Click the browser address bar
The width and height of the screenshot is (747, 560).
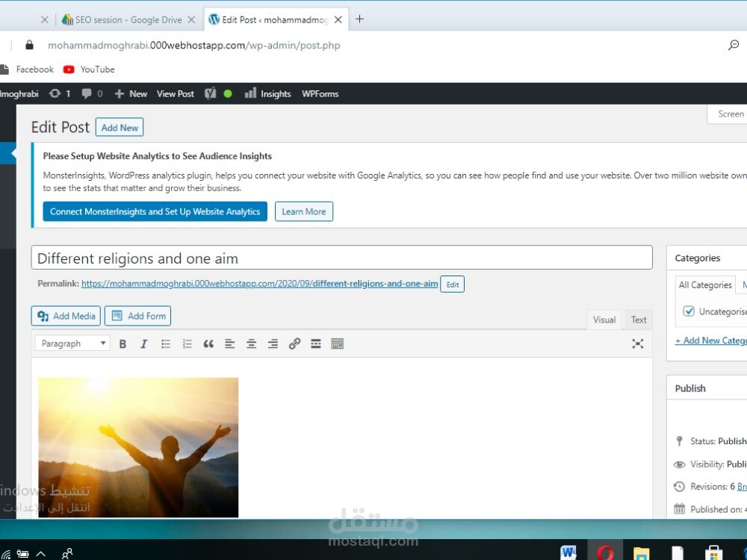point(194,46)
